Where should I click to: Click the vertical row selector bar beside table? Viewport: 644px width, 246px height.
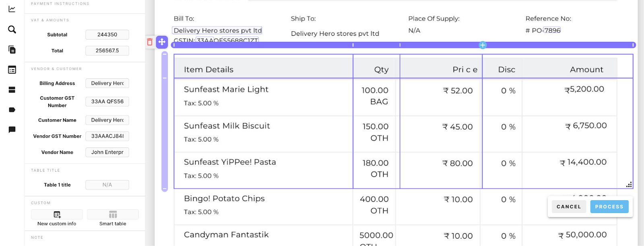164,122
